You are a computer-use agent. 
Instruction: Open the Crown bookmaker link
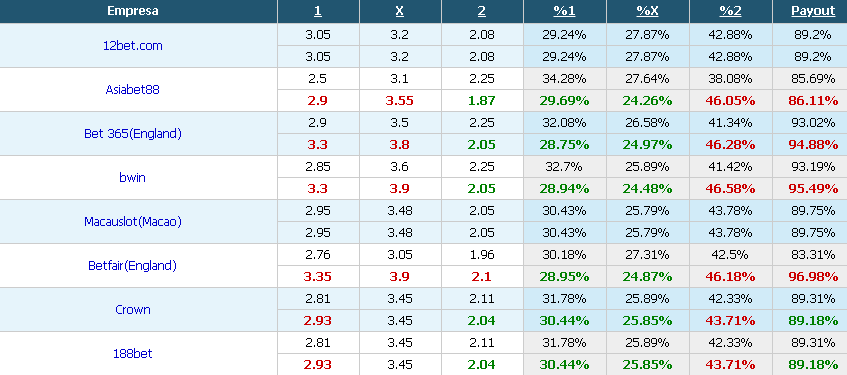(132, 310)
